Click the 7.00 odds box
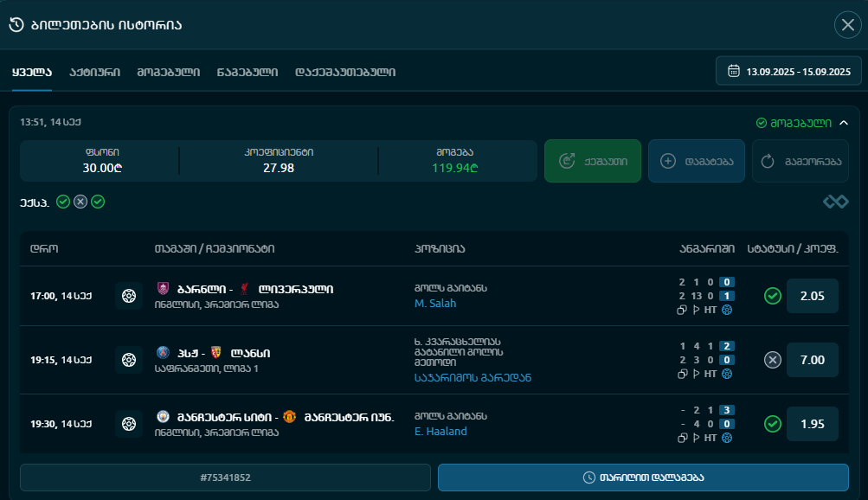The image size is (868, 500). [812, 360]
